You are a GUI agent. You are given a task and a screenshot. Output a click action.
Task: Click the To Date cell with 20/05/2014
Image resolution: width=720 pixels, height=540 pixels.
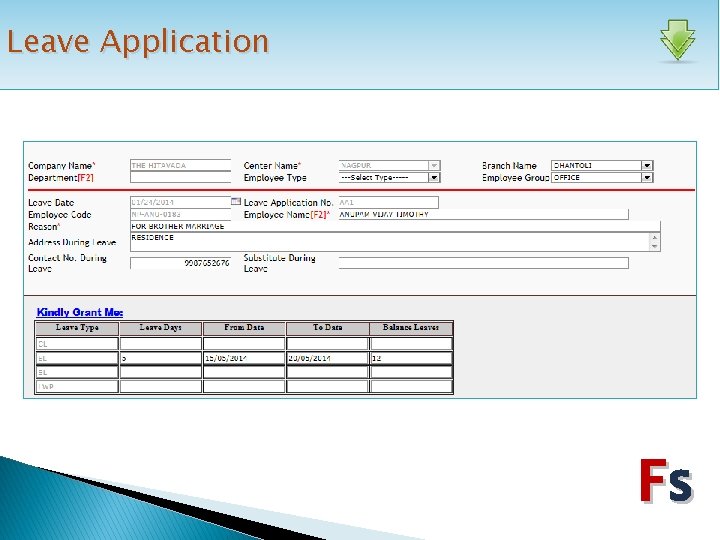[x=327, y=358]
